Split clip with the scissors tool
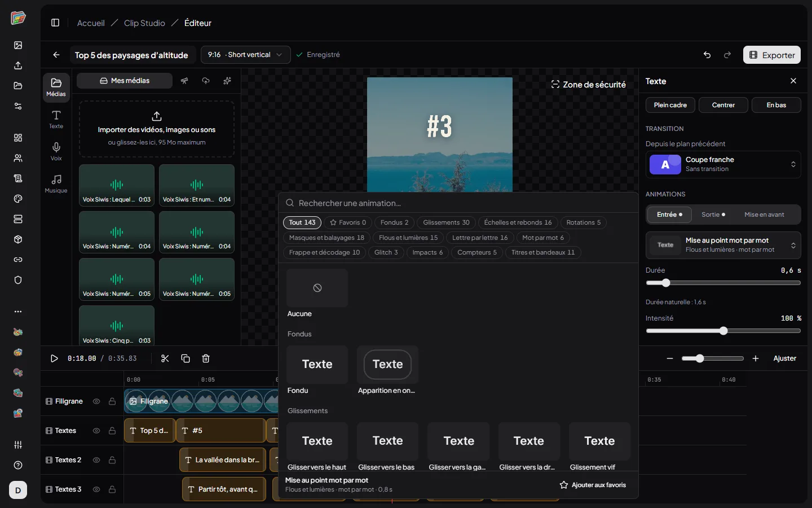This screenshot has width=812, height=508. click(165, 358)
